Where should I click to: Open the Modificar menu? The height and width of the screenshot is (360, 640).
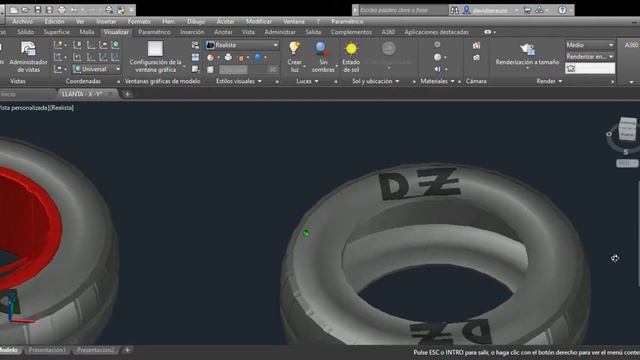point(259,21)
